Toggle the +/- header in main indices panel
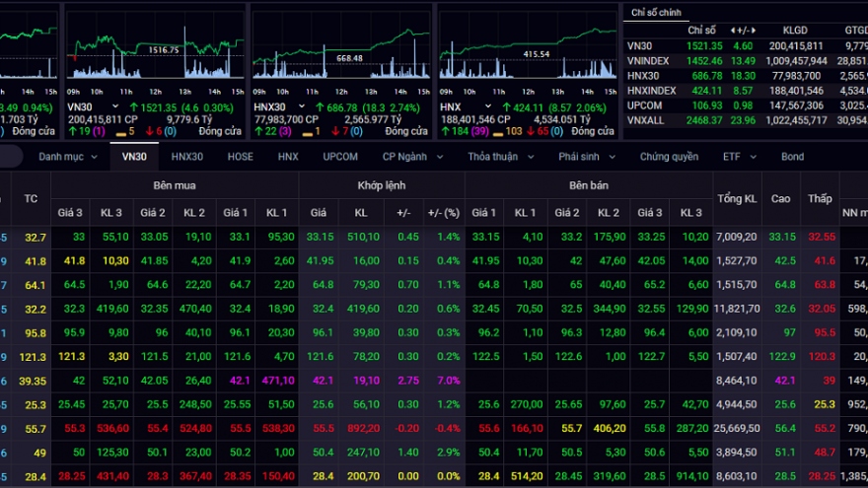The width and height of the screenshot is (868, 488). coord(743,31)
